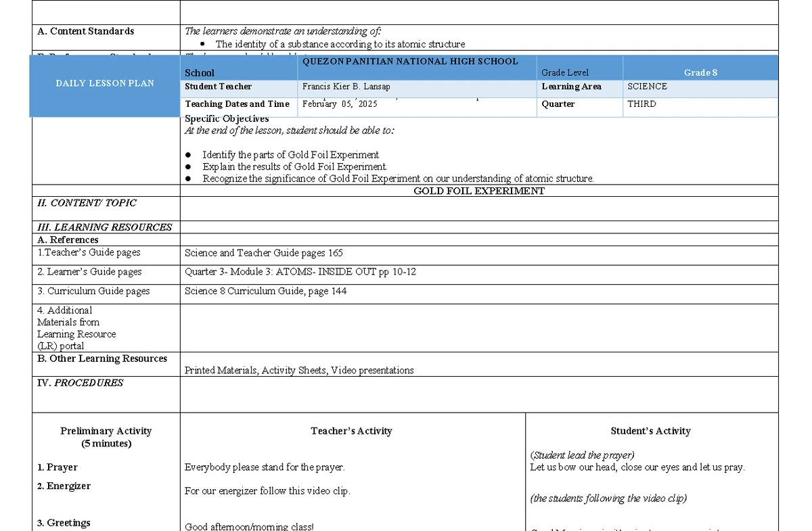Click the '1. Prayer' item

[x=58, y=467]
